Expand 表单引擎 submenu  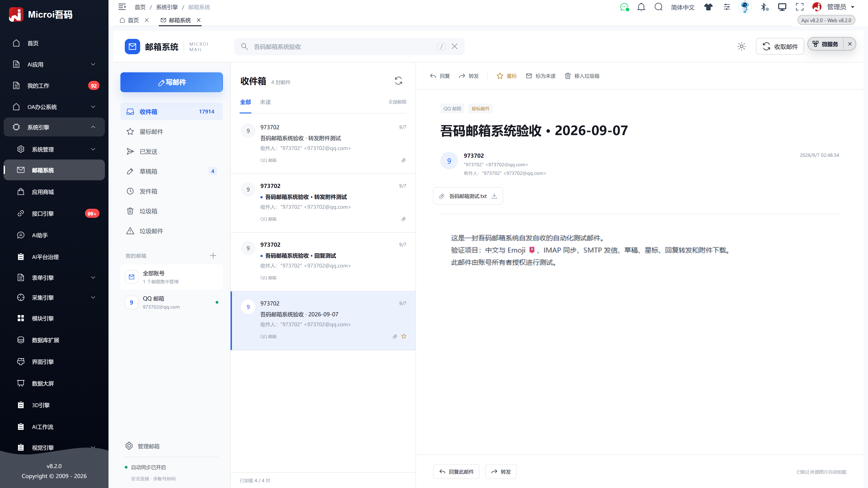(x=54, y=277)
